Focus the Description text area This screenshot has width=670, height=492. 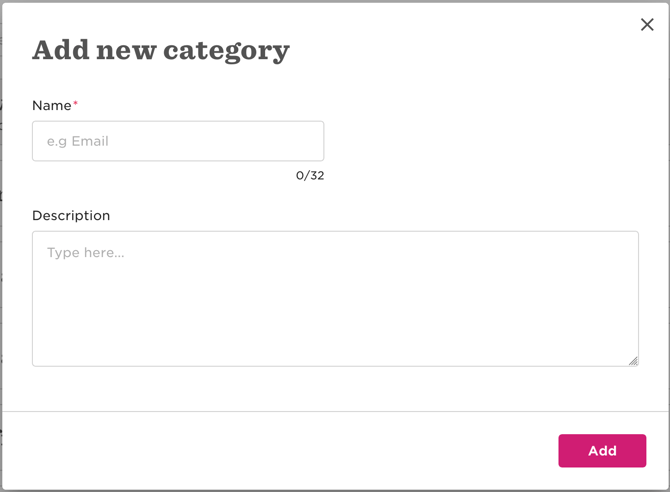[x=335, y=298]
